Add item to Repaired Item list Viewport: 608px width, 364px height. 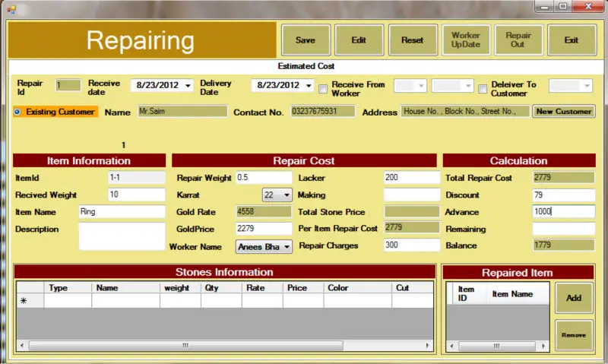tap(574, 298)
